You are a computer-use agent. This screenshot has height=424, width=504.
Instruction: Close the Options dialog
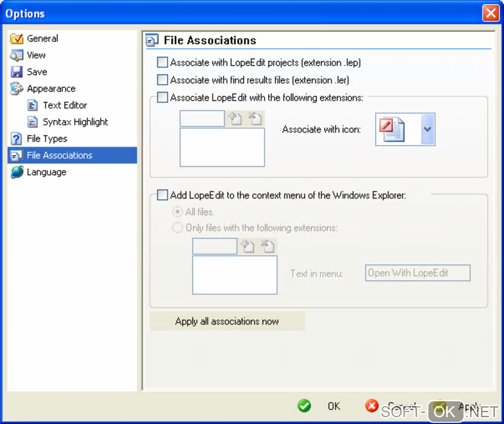(491, 13)
